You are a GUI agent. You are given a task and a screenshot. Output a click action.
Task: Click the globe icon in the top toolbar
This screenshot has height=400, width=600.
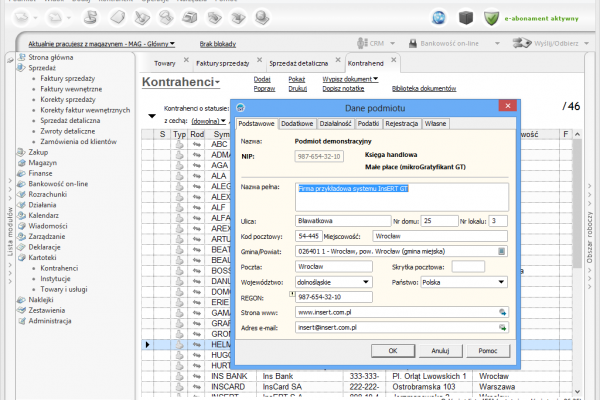pyautogui.click(x=439, y=17)
